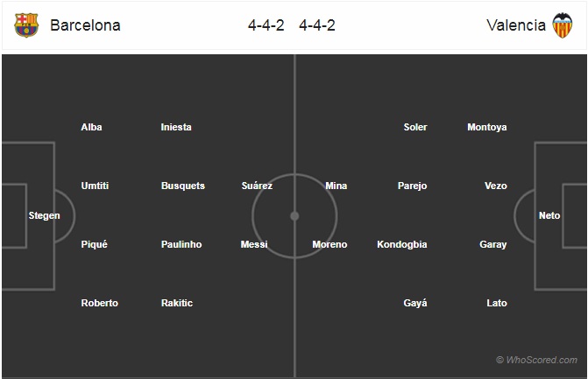588x379 pixels.
Task: Click defender Piqué's name
Action: (x=94, y=244)
